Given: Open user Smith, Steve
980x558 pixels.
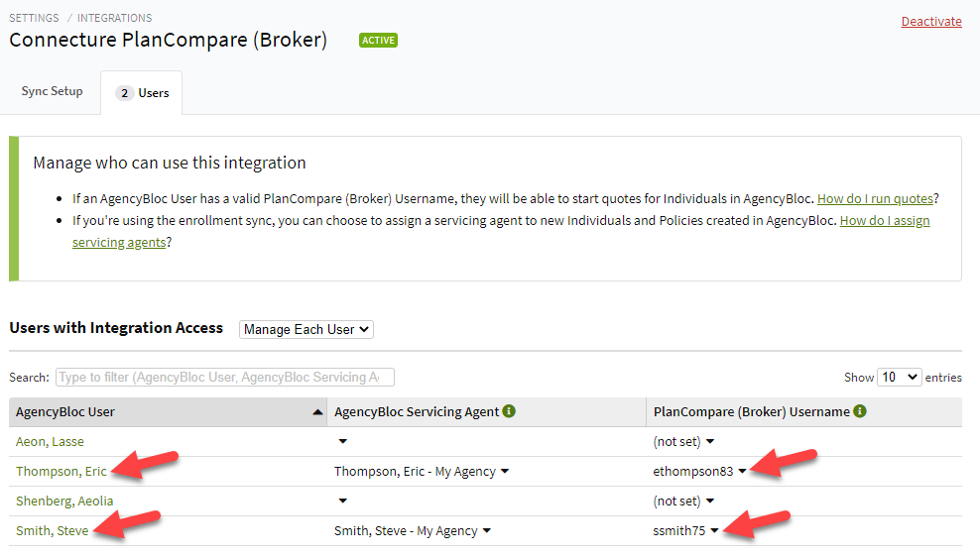Looking at the screenshot, I should pos(52,530).
